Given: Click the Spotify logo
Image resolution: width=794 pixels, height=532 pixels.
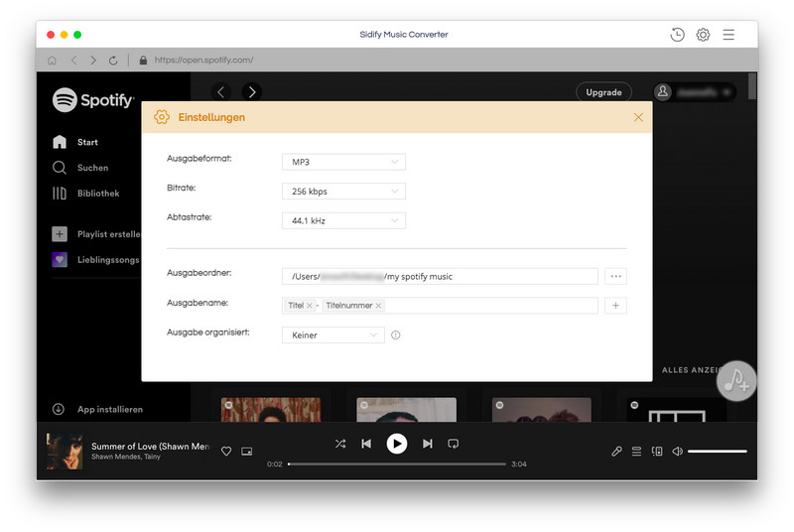Looking at the screenshot, I should click(x=93, y=99).
